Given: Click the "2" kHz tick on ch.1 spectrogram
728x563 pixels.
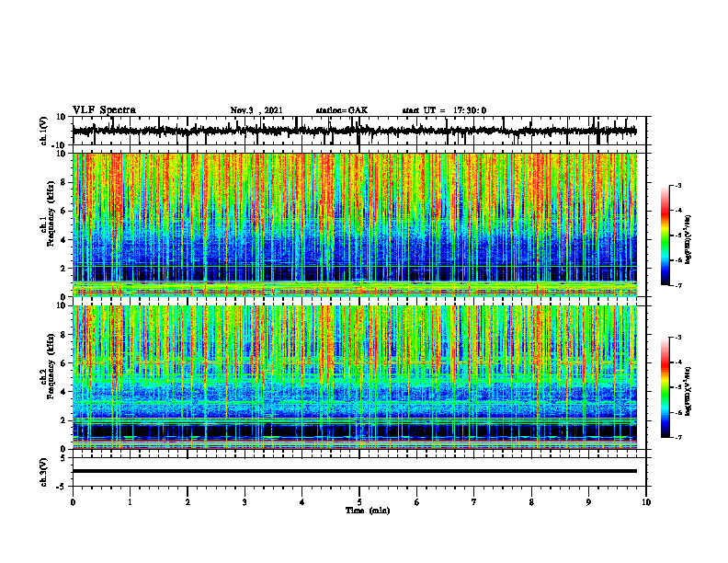Looking at the screenshot, I should click(63, 268).
